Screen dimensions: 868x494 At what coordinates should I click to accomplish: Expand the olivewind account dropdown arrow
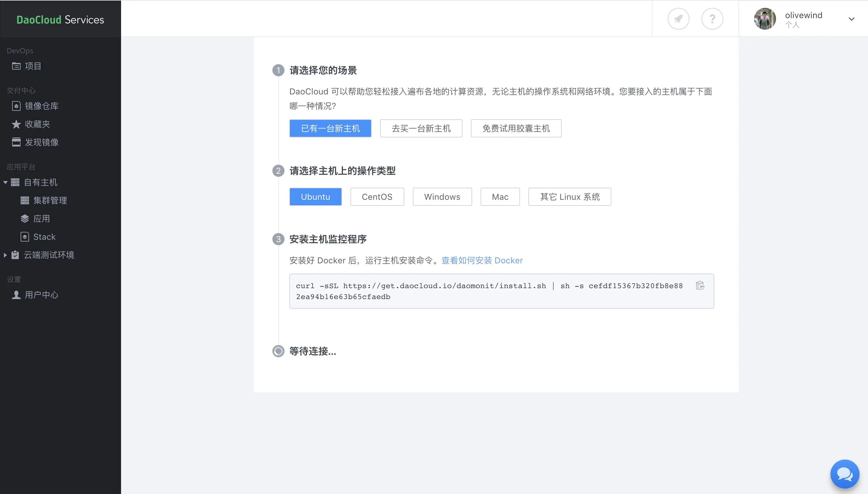tap(851, 19)
